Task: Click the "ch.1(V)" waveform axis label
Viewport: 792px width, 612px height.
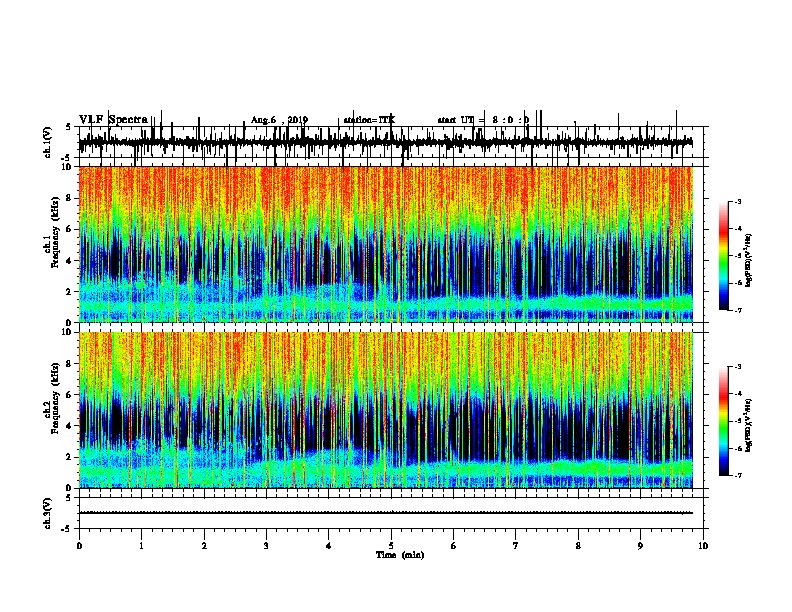Action: (47, 142)
